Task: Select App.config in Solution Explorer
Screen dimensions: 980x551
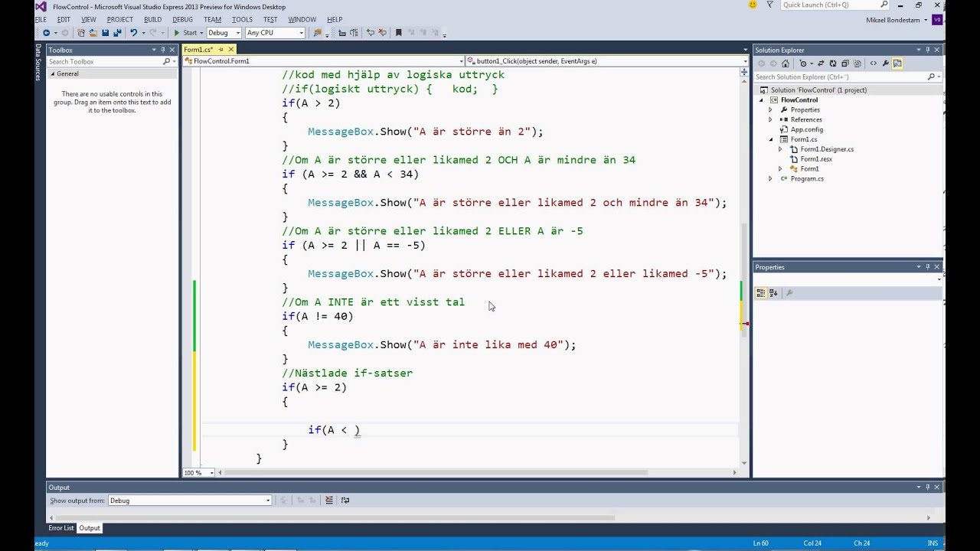Action: [806, 129]
